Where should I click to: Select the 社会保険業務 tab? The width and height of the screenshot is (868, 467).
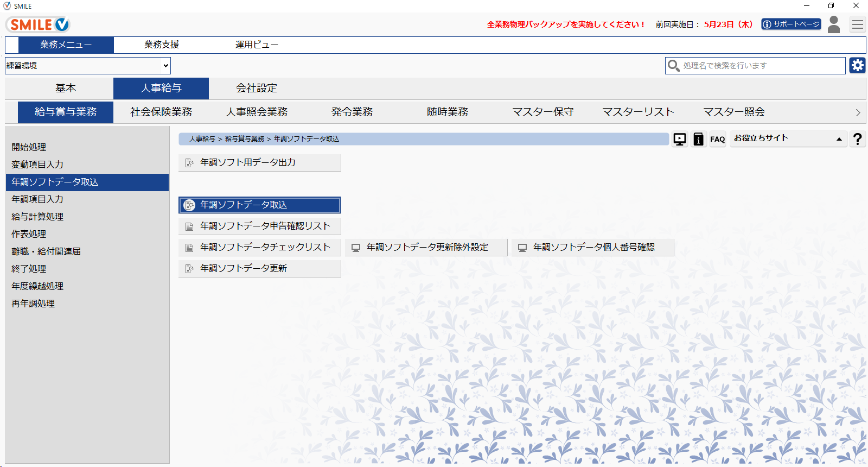click(x=161, y=112)
